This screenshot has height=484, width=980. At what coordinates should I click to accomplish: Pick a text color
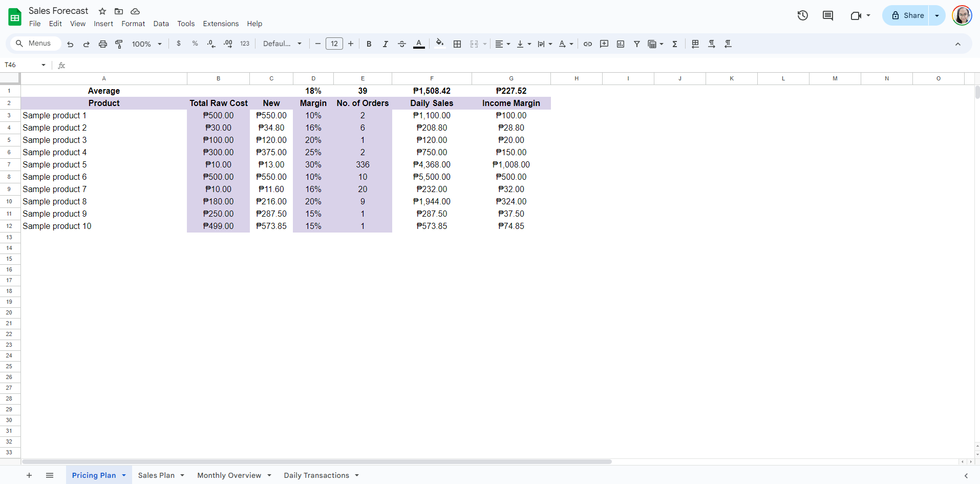(419, 44)
